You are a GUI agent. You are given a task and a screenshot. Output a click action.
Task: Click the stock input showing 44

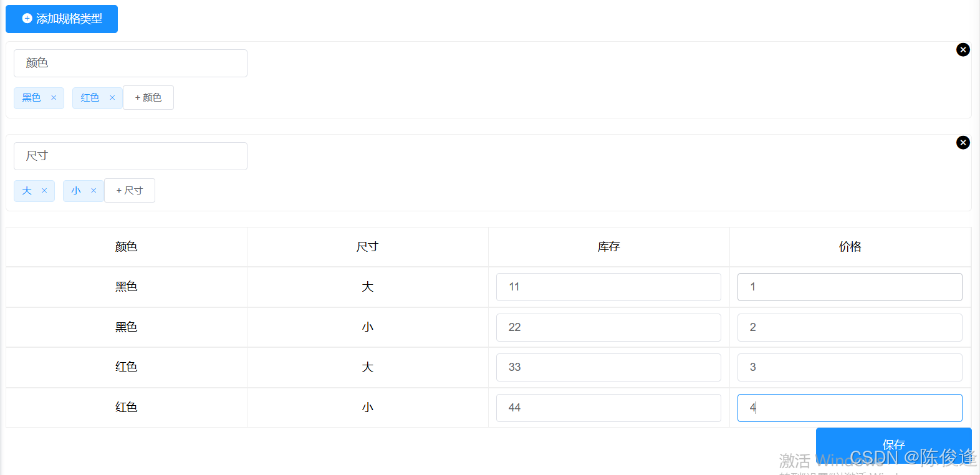(608, 408)
